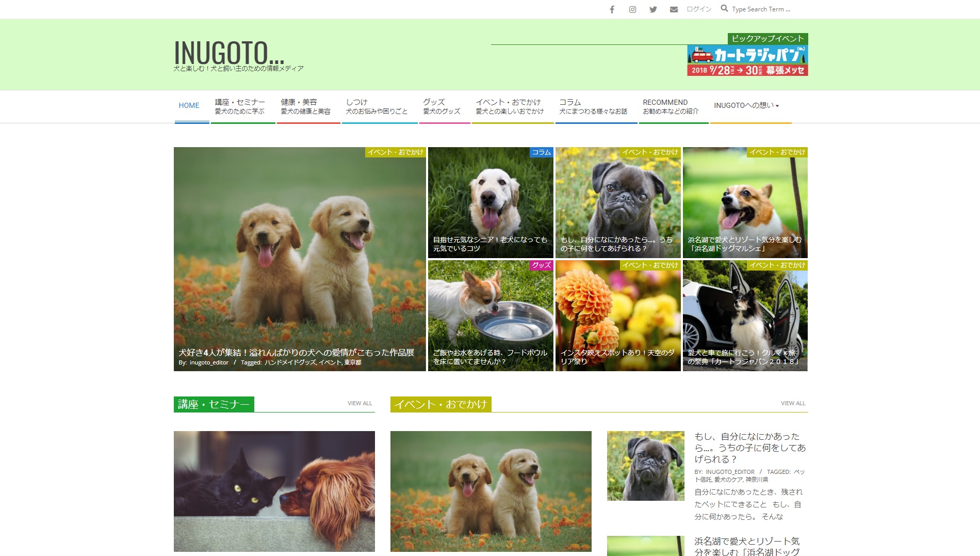Click VIEW ALL beside イベント・おでかけ heading
Viewport: 980px width, 556px height.
[x=793, y=403]
